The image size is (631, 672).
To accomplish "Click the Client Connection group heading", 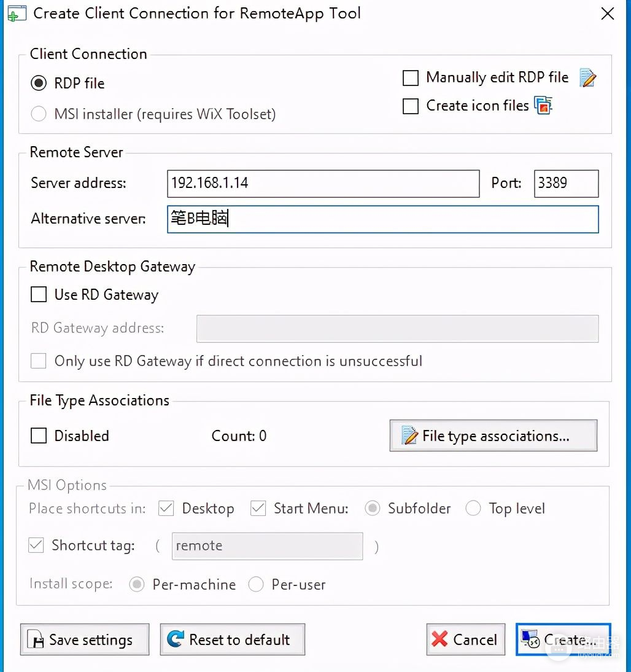I will (88, 54).
